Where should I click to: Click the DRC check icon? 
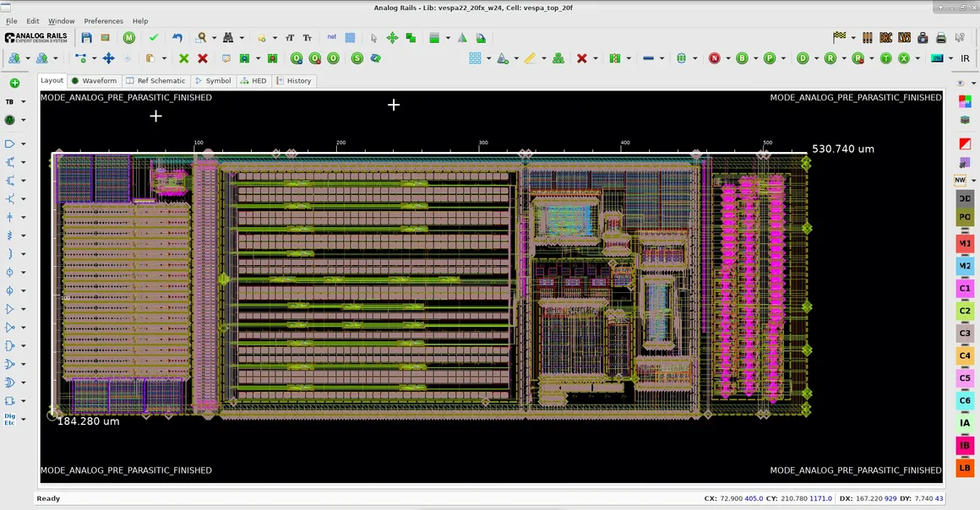point(885,38)
